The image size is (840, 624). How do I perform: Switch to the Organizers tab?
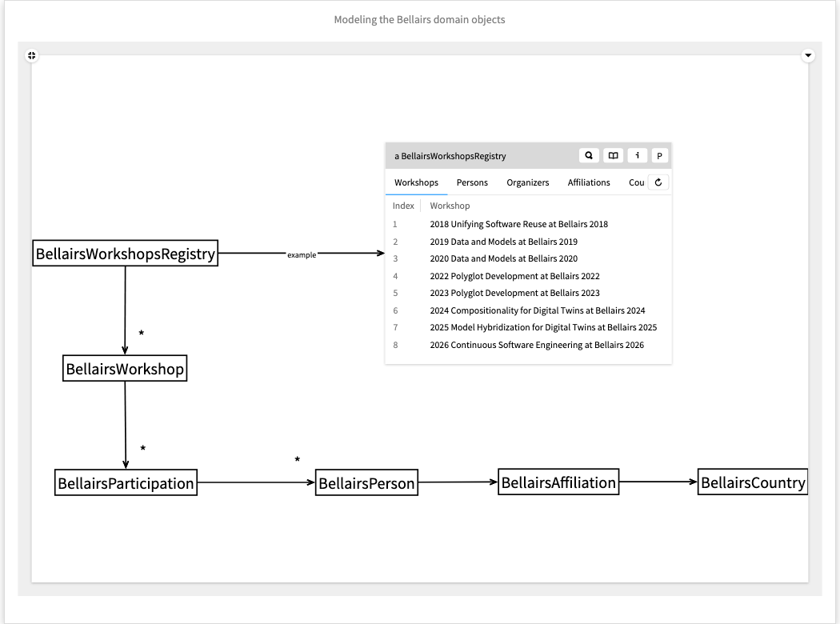tap(528, 182)
